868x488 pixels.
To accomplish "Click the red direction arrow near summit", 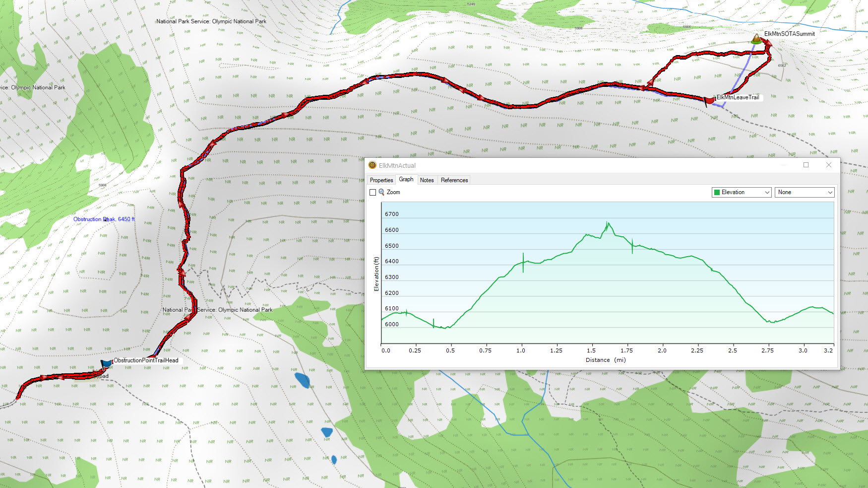I will pyautogui.click(x=768, y=44).
